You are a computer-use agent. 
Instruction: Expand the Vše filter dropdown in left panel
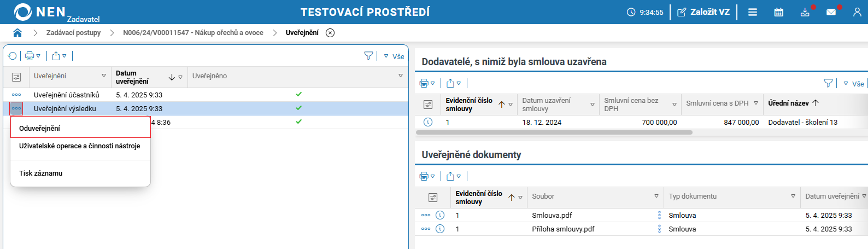point(394,56)
